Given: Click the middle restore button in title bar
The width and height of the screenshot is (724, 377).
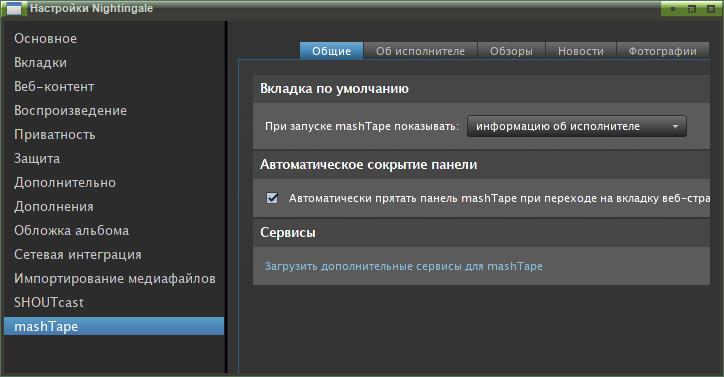Looking at the screenshot, I should (x=692, y=9).
